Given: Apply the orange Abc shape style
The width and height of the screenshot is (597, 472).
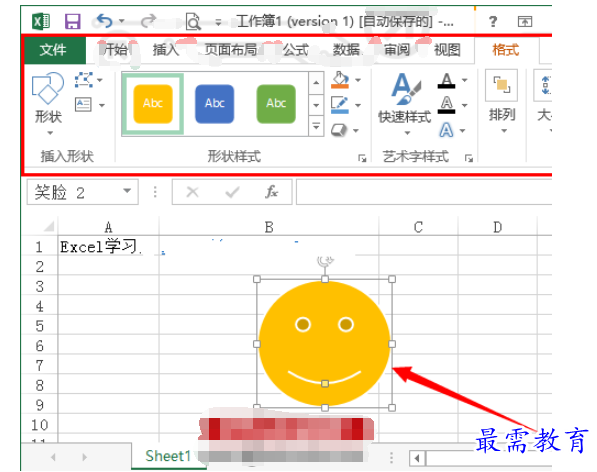Looking at the screenshot, I should (153, 104).
